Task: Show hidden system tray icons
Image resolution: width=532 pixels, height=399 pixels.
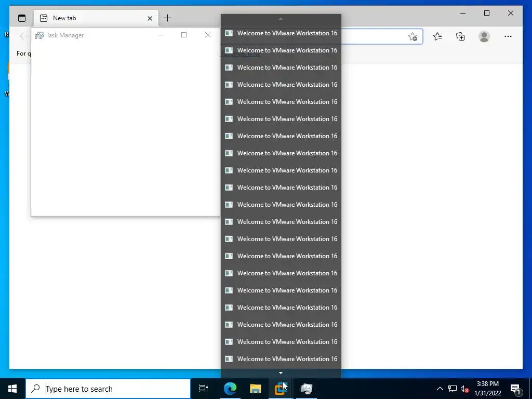Action: pos(440,389)
